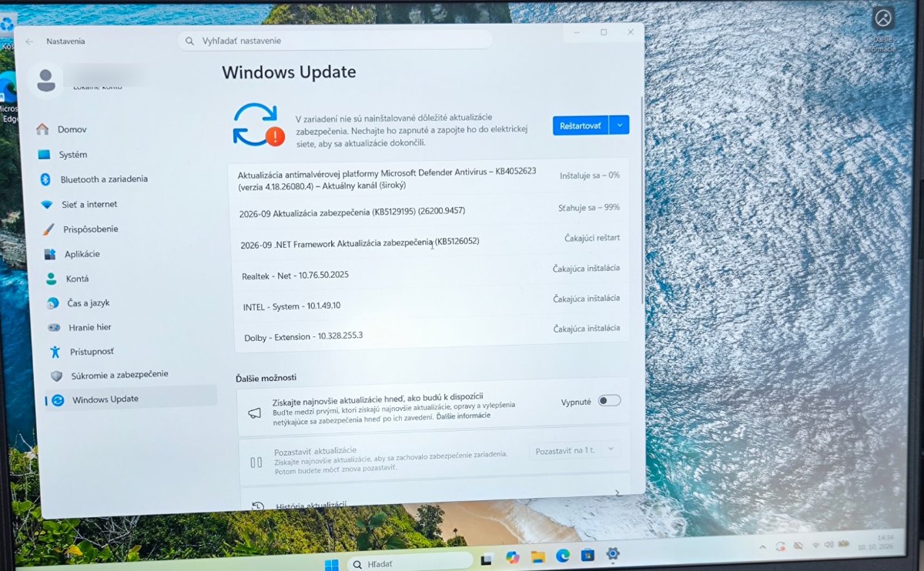Select the Realtek - Net driver row
Screen dimensions: 924x571
(x=432, y=273)
